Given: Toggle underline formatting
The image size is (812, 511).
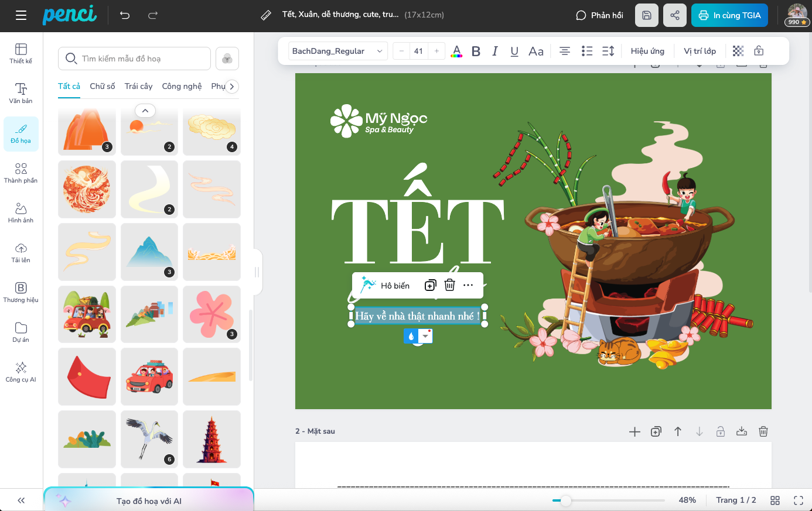Looking at the screenshot, I should coord(514,52).
